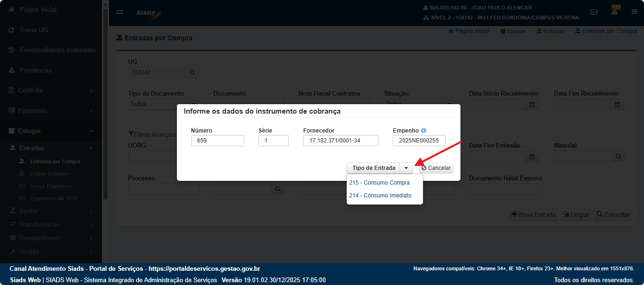Screen dimensions: 644x285
Task: Click the UG search magnifier icon
Action: [x=193, y=73]
